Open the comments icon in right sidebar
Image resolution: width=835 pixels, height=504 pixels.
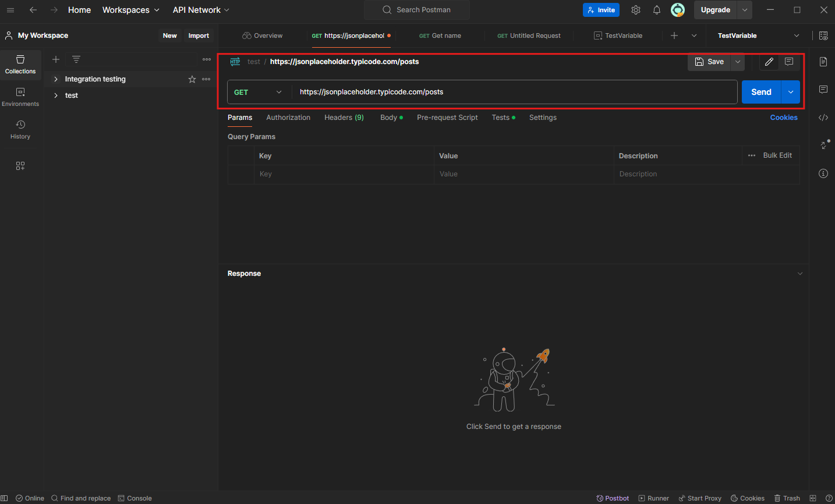coord(823,89)
